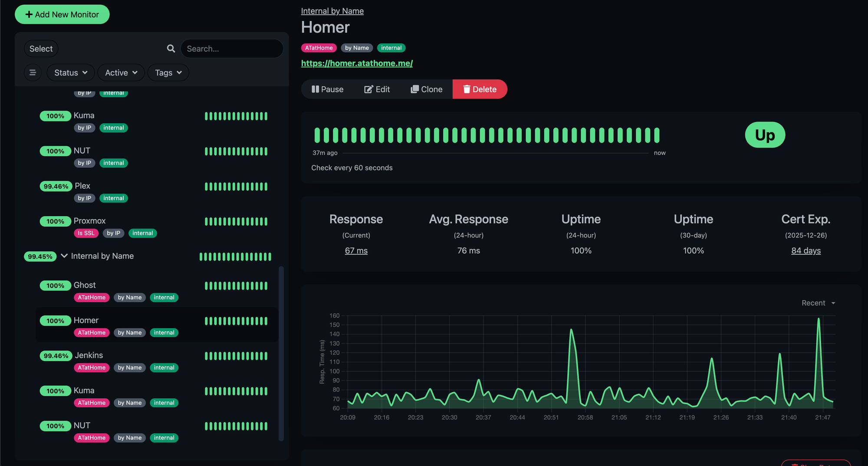The height and width of the screenshot is (466, 868).
Task: Click the Up status badge
Action: tap(765, 135)
